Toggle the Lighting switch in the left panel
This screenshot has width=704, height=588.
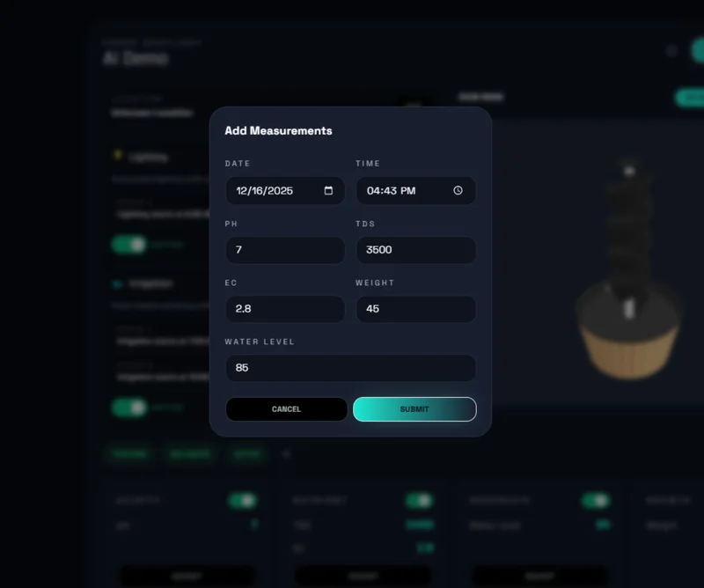pyautogui.click(x=128, y=244)
